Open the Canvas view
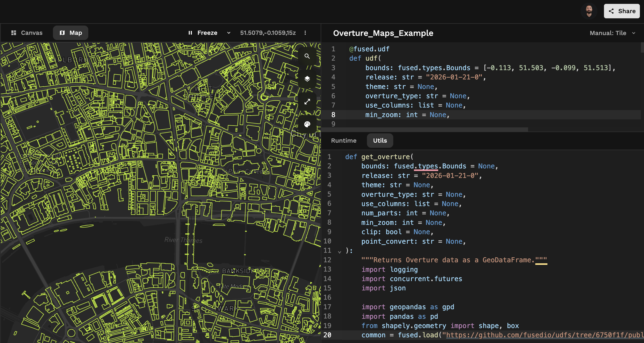644x343 pixels. [x=27, y=32]
